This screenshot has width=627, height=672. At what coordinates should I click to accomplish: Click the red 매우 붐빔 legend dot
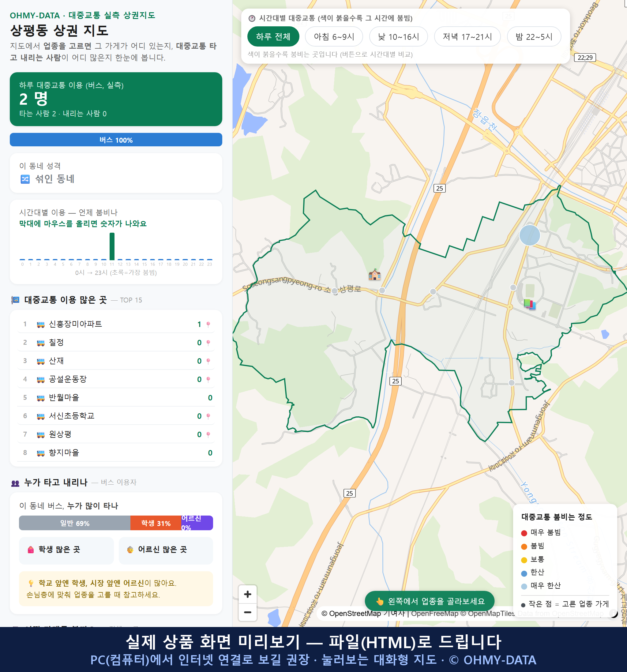coord(524,533)
